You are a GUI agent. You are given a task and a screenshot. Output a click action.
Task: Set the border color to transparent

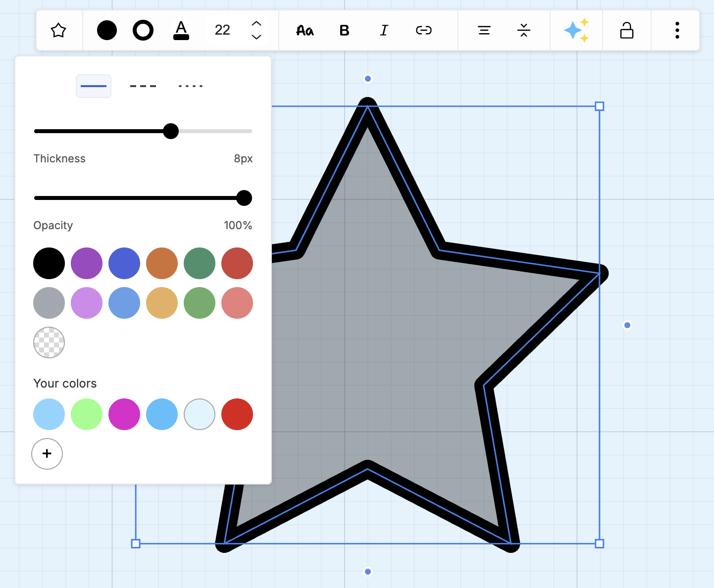(x=49, y=343)
